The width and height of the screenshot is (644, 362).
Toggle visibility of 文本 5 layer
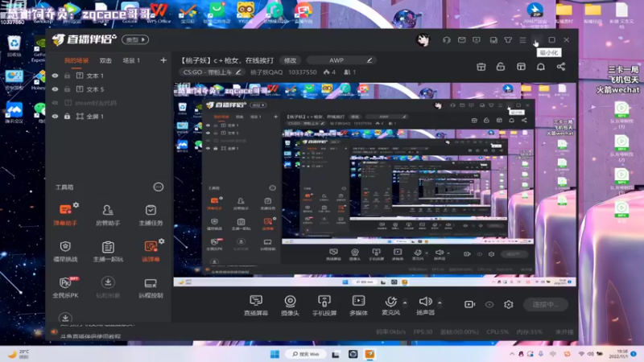pos(55,89)
